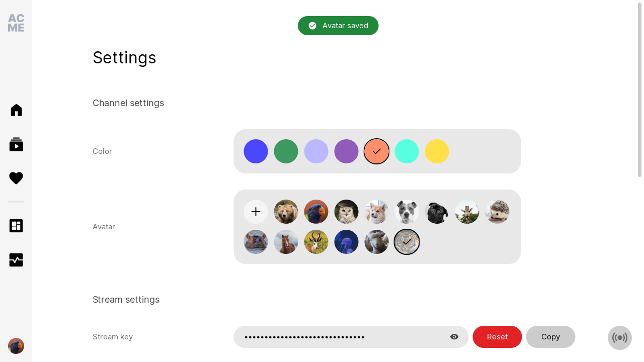Click the ACME logo
Image resolution: width=644 pixels, height=362 pixels.
(16, 23)
